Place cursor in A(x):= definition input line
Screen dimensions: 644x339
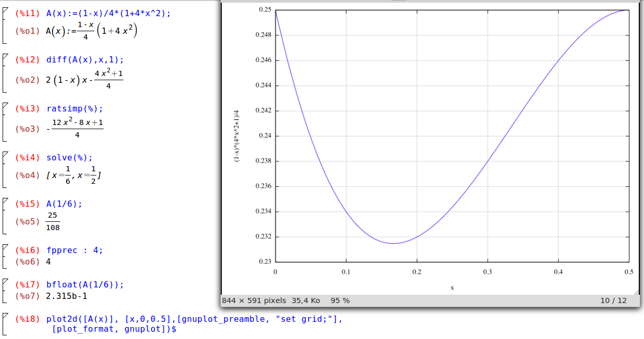[108, 14]
